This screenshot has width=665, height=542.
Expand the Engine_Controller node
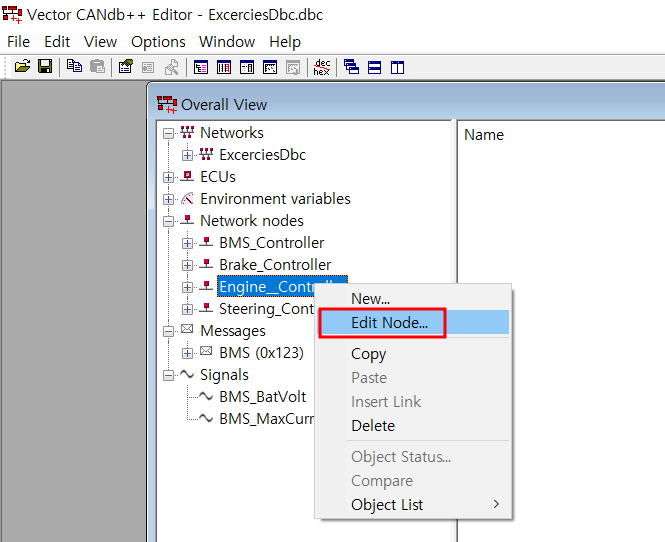187,288
